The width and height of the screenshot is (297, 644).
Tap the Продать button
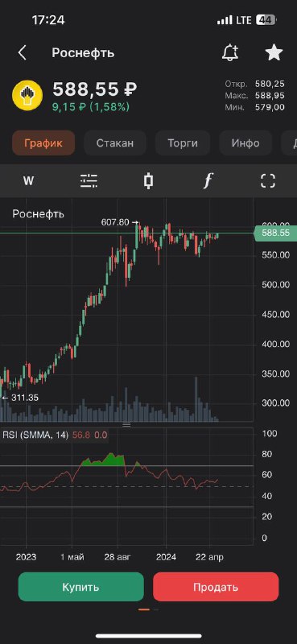(216, 587)
